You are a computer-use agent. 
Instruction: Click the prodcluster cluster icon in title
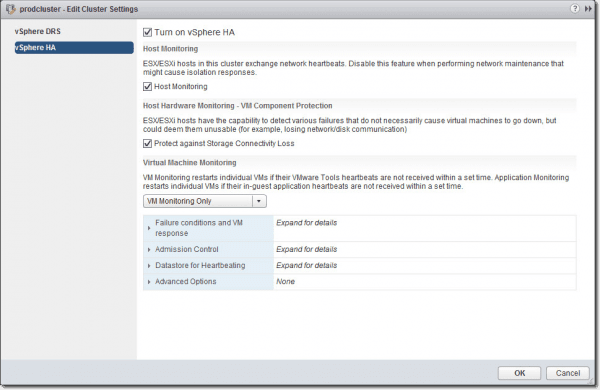[x=10, y=9]
